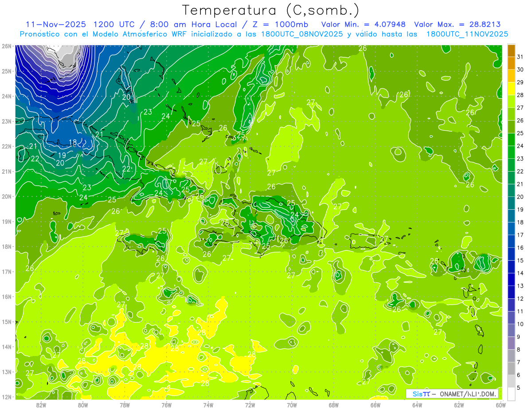The image size is (532, 411).
Task: Click the "62W" longitude axis label
Action: 459,404
